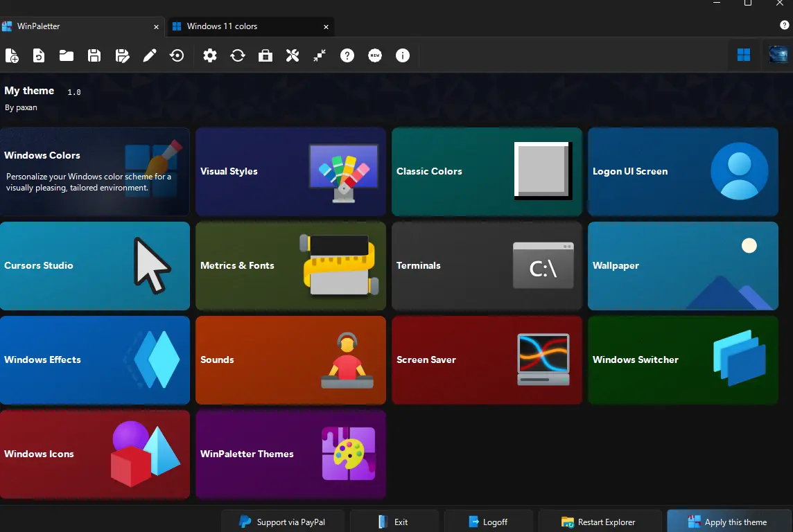Close the WinPaletter tab
The width and height of the screenshot is (793, 532).
tap(156, 27)
